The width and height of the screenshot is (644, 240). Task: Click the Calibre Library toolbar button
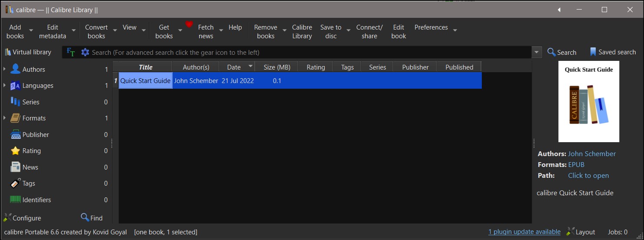[302, 31]
